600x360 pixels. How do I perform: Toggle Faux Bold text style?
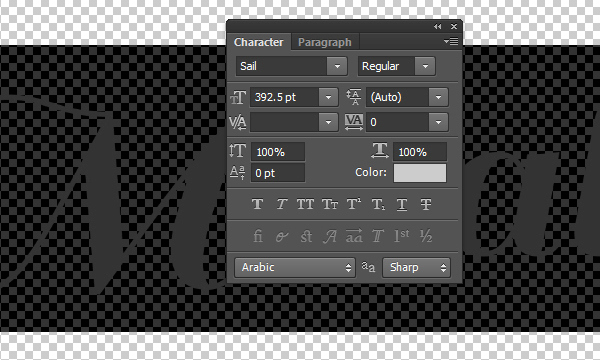tap(258, 204)
